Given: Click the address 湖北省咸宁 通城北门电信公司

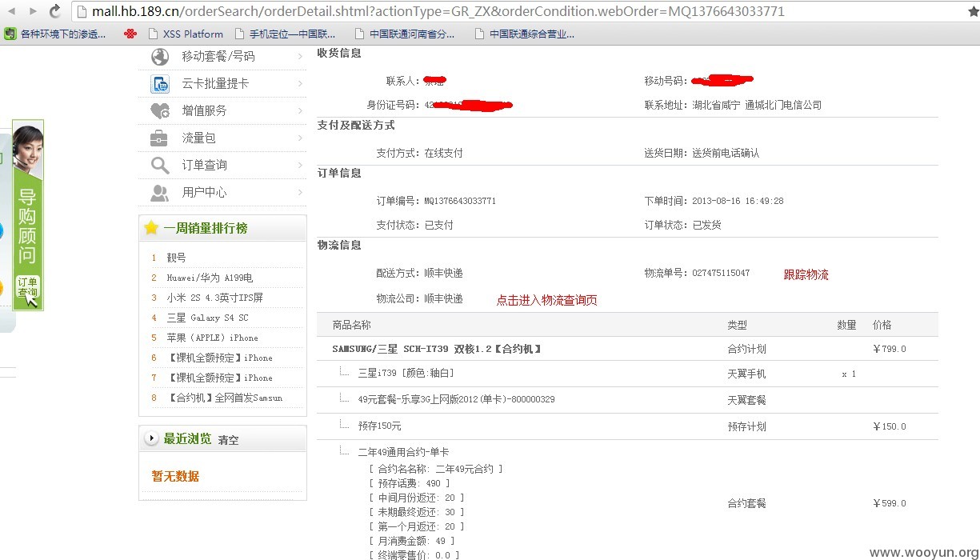Looking at the screenshot, I should 757,105.
